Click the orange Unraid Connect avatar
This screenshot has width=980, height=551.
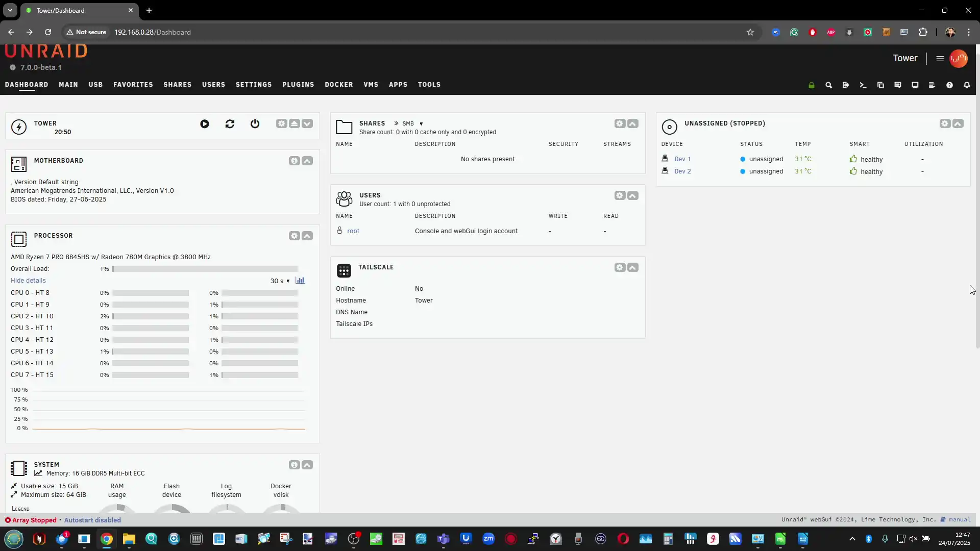point(959,59)
